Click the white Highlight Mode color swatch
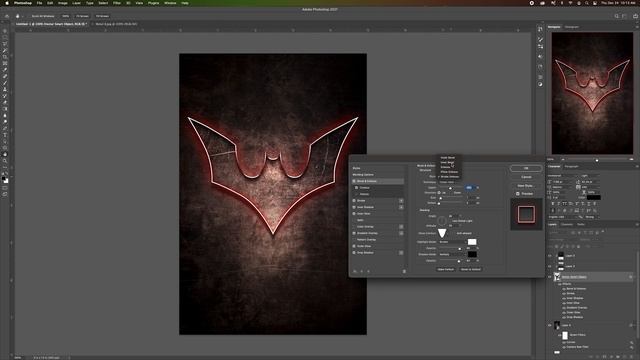 [x=472, y=242]
